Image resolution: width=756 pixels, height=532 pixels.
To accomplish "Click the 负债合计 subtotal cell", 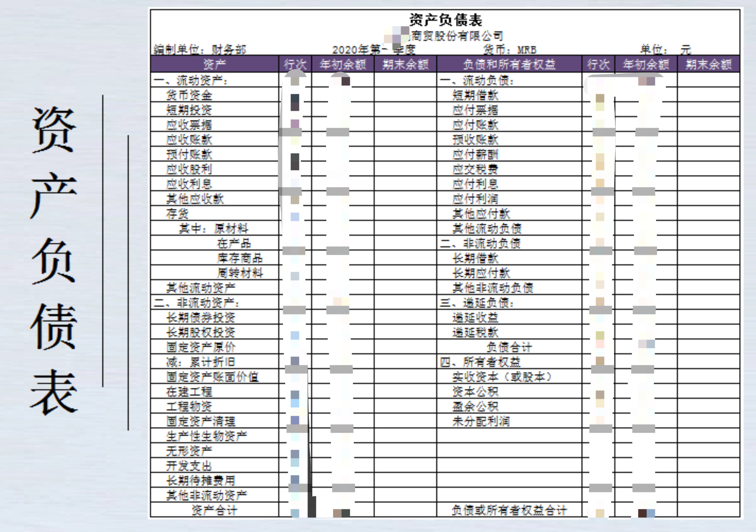I will [x=509, y=347].
